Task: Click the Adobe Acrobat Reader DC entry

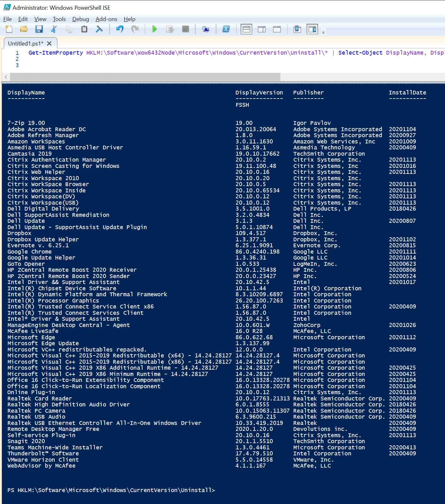Action: coord(46,129)
